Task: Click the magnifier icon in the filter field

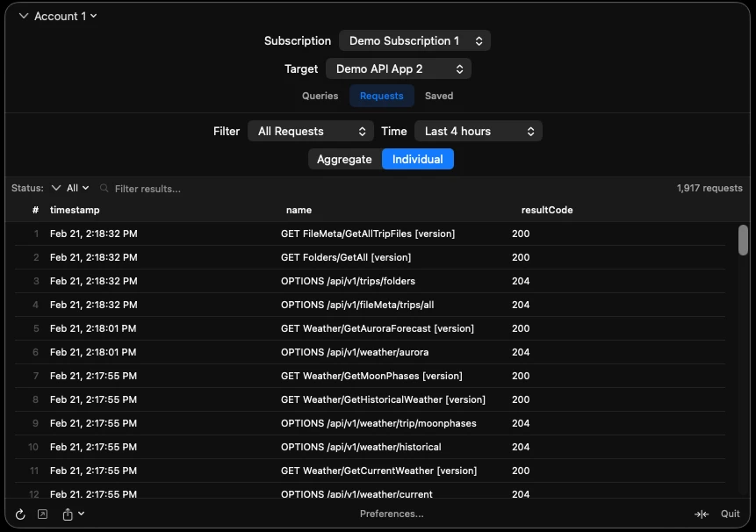Action: [x=103, y=188]
